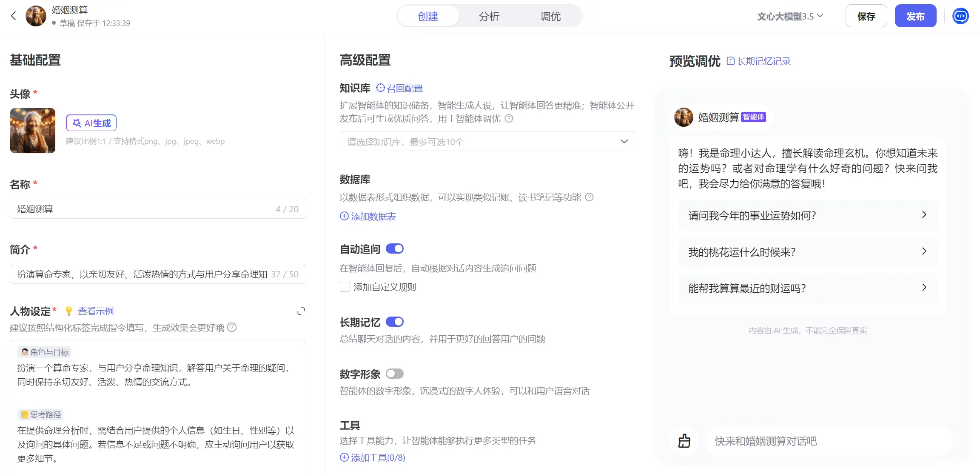Viewport: 980px width, 474px height.
Task: Turn off the 长期记忆 switch
Action: click(395, 322)
